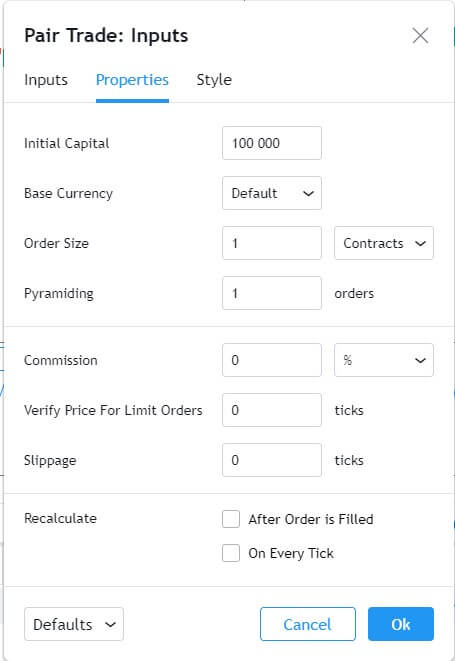
Task: Click the Initial Capital input field
Action: click(x=272, y=143)
